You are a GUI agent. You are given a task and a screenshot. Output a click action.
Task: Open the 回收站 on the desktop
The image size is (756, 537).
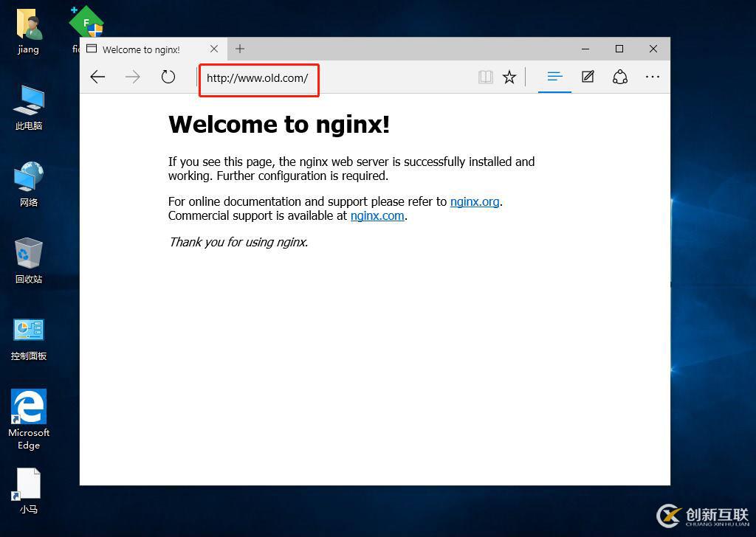(28, 260)
